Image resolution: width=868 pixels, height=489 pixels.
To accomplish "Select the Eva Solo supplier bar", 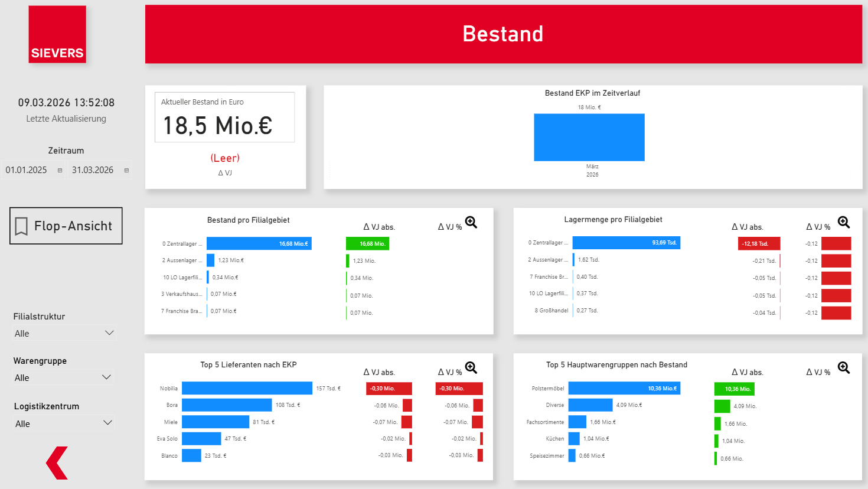I will (x=201, y=439).
